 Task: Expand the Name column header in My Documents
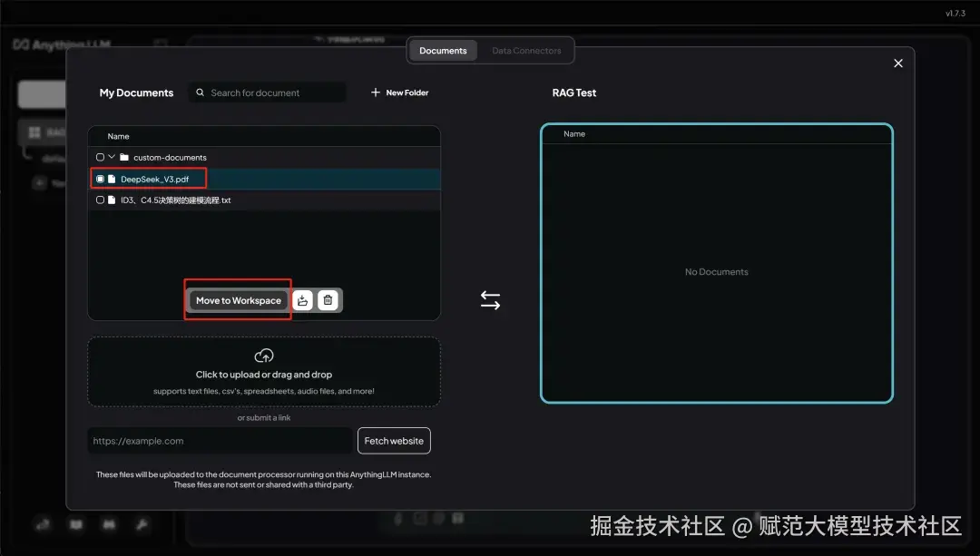point(117,135)
